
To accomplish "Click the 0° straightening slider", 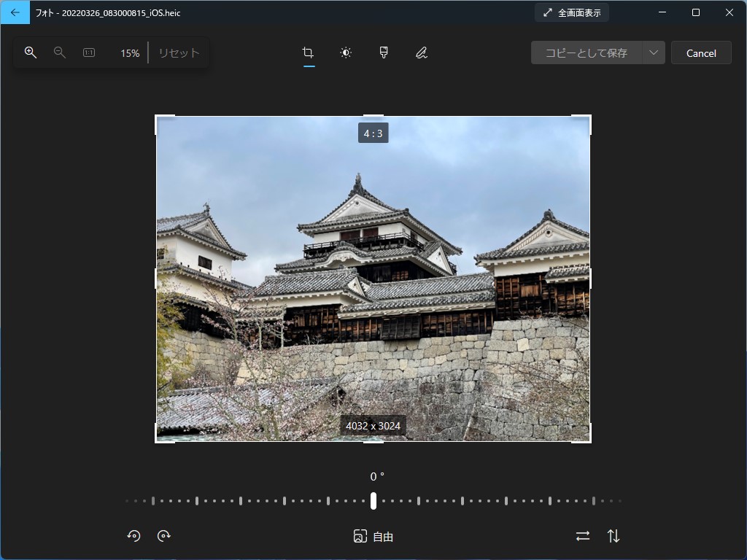I will pyautogui.click(x=373, y=500).
